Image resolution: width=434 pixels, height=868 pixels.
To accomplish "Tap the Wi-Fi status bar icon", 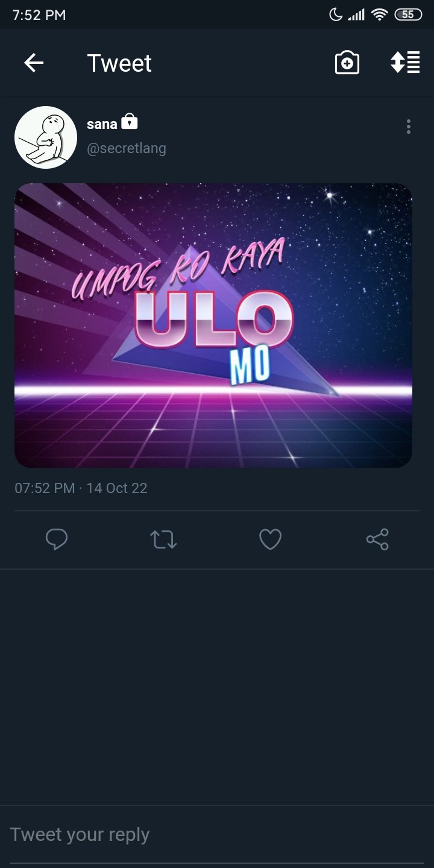I will 379,14.
